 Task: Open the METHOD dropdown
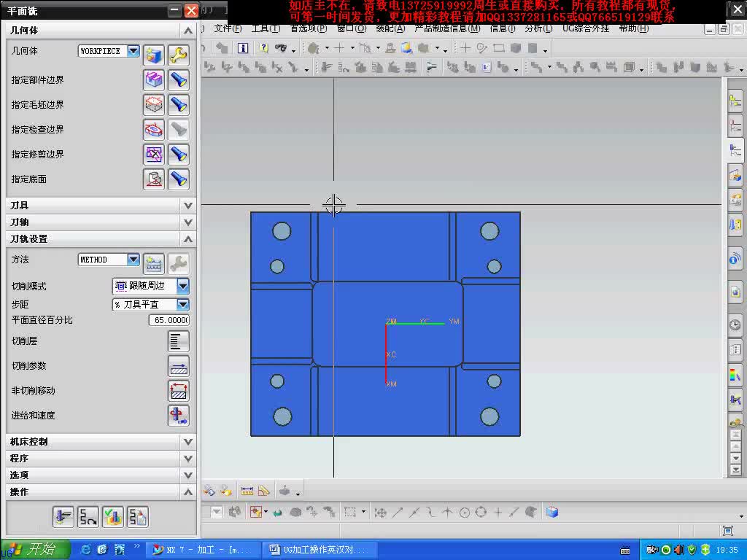click(133, 259)
